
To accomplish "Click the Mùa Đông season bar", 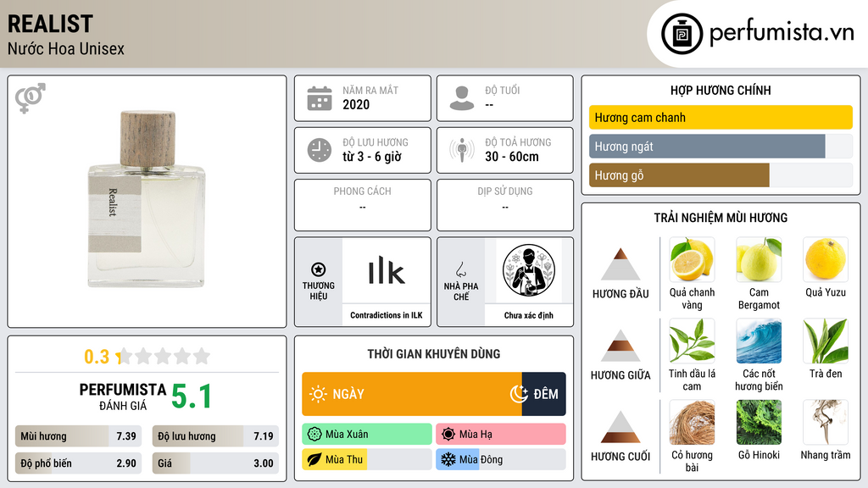I will pos(501,459).
